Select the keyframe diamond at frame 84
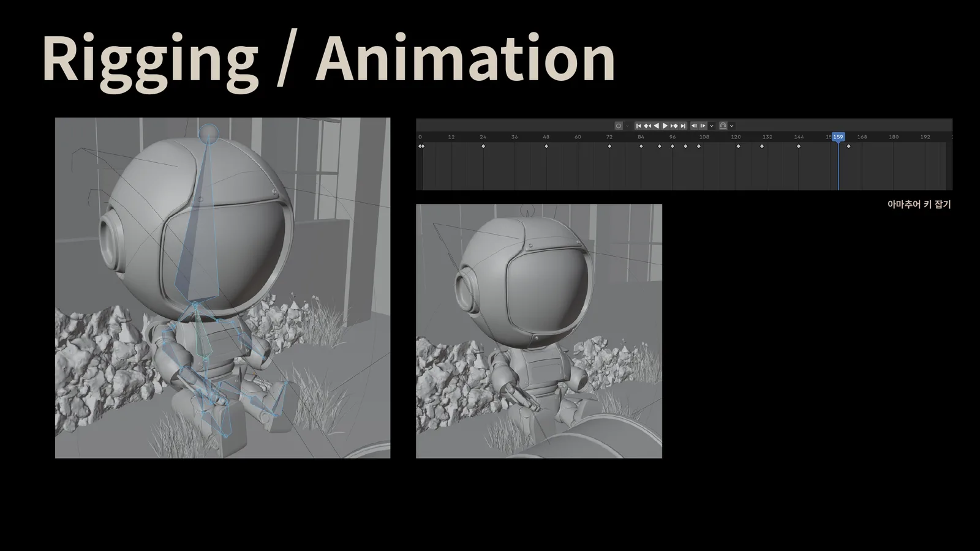Image resolution: width=980 pixels, height=551 pixels. [641, 146]
